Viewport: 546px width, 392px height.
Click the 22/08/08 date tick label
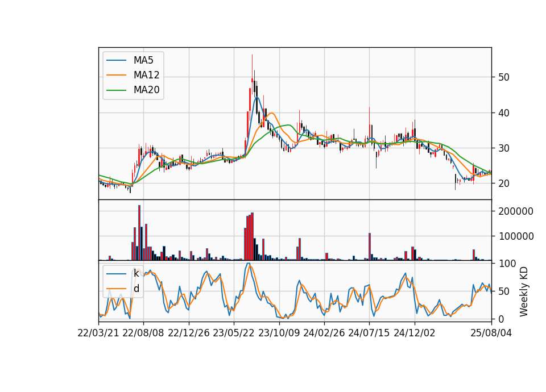[x=143, y=333]
